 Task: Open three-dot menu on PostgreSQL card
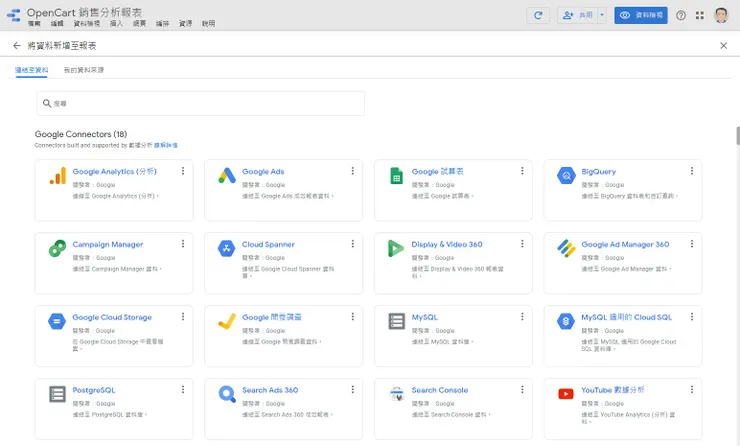coord(183,389)
